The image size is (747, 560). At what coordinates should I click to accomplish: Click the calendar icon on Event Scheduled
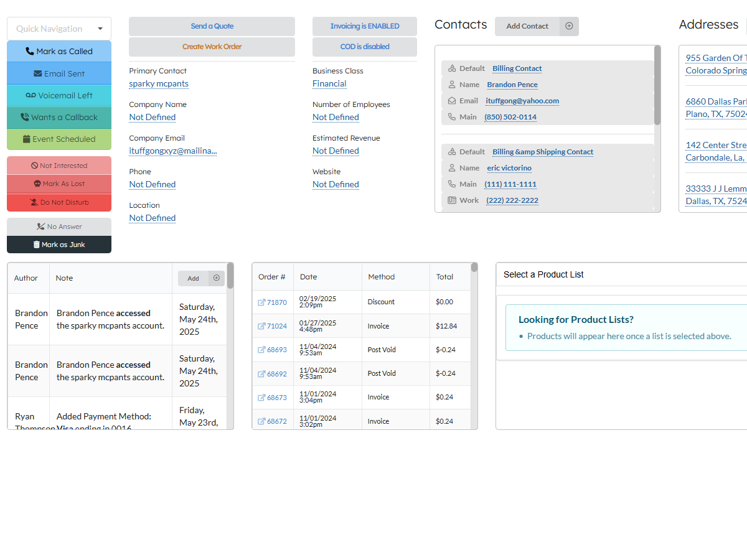tap(27, 139)
